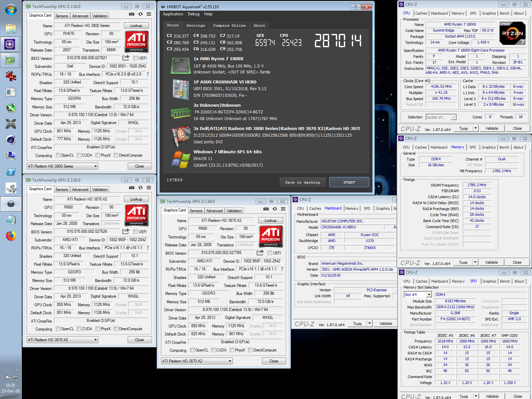Click Save to desktop in Aquamark
Screen dimensions: 532x399
[x=303, y=182]
